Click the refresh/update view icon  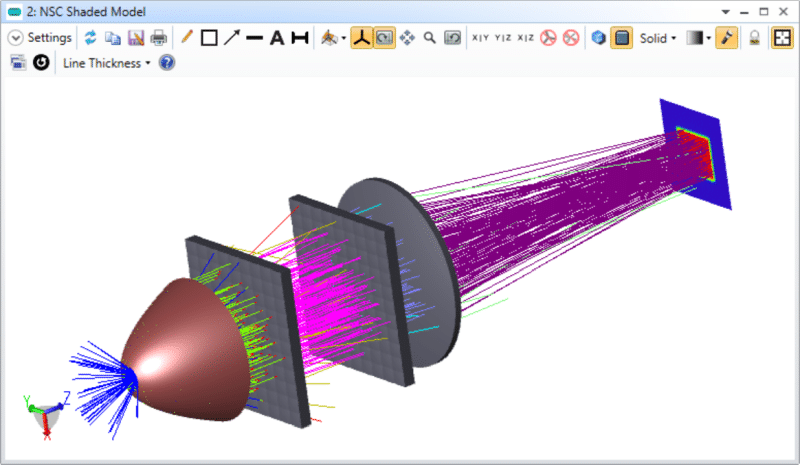coord(91,38)
